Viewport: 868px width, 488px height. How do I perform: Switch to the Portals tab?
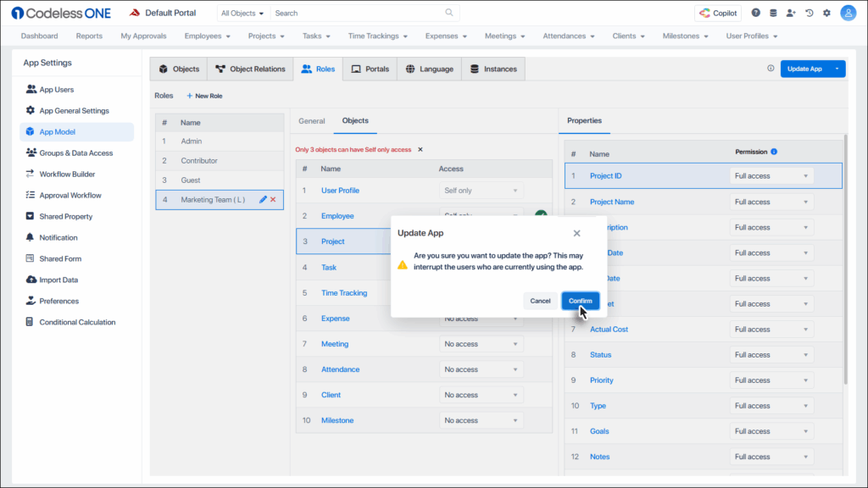(370, 69)
